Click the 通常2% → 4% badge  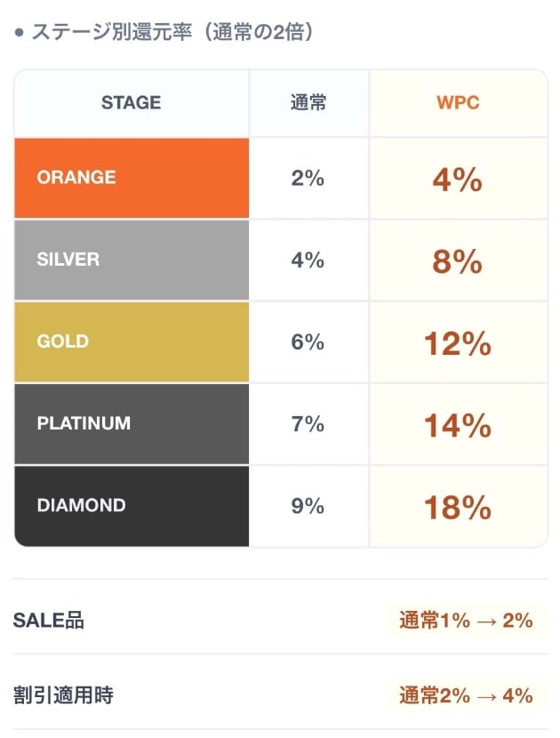[466, 694]
